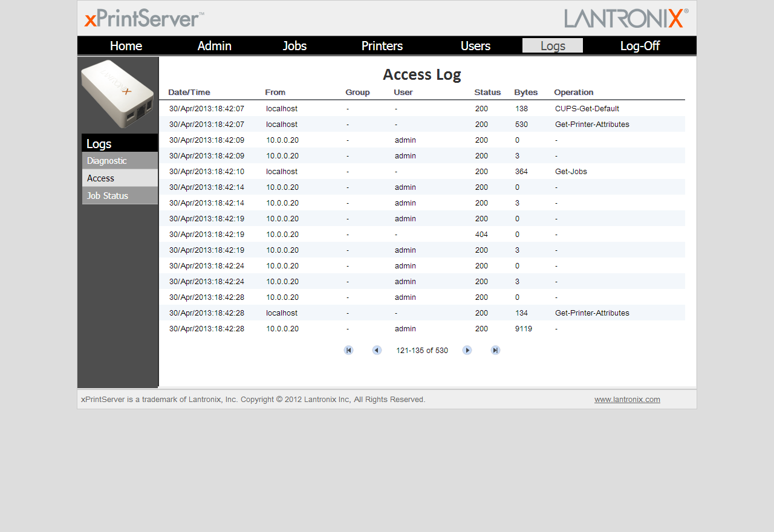Screen dimensions: 774x532
Task: Click the Lantronix logo
Action: pyautogui.click(x=626, y=18)
